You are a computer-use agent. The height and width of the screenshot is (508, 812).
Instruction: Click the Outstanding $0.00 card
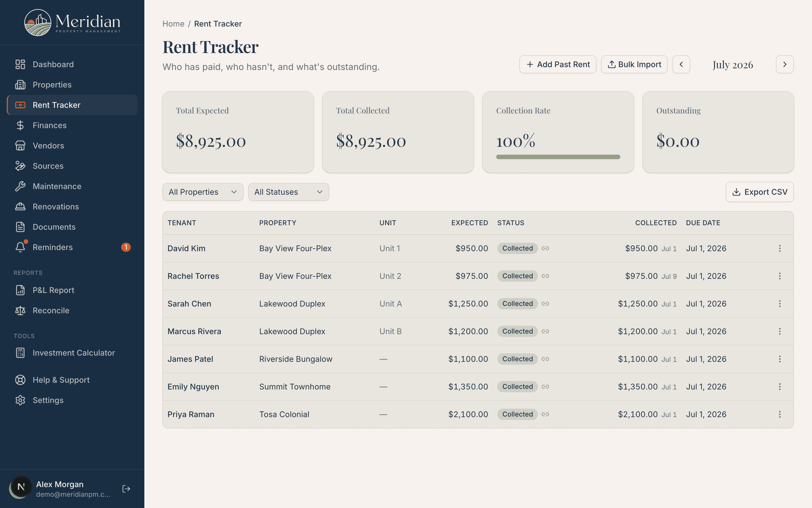(x=718, y=132)
